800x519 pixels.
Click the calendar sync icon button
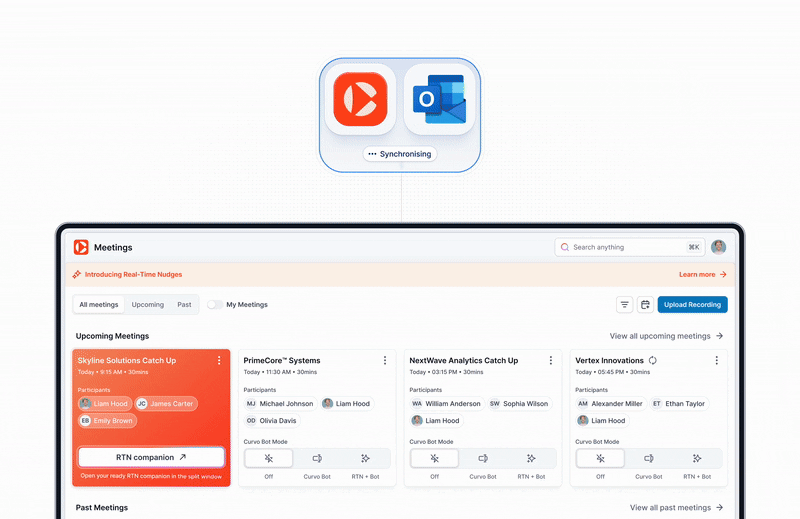tap(645, 305)
